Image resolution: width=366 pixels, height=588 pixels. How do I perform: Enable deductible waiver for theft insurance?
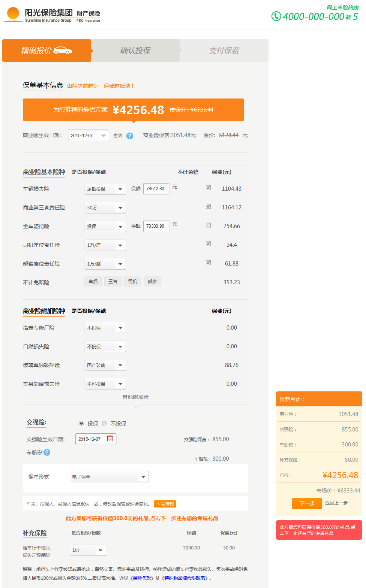(x=208, y=225)
